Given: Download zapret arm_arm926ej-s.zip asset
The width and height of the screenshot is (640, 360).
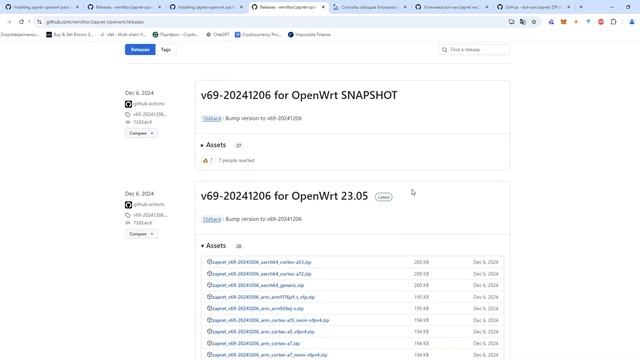Looking at the screenshot, I should [x=258, y=309].
